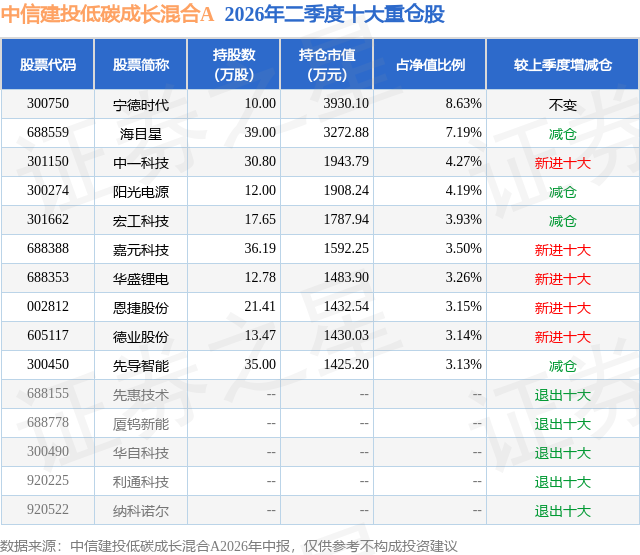
Task: Click market value 1592.25
Action: 346,249
